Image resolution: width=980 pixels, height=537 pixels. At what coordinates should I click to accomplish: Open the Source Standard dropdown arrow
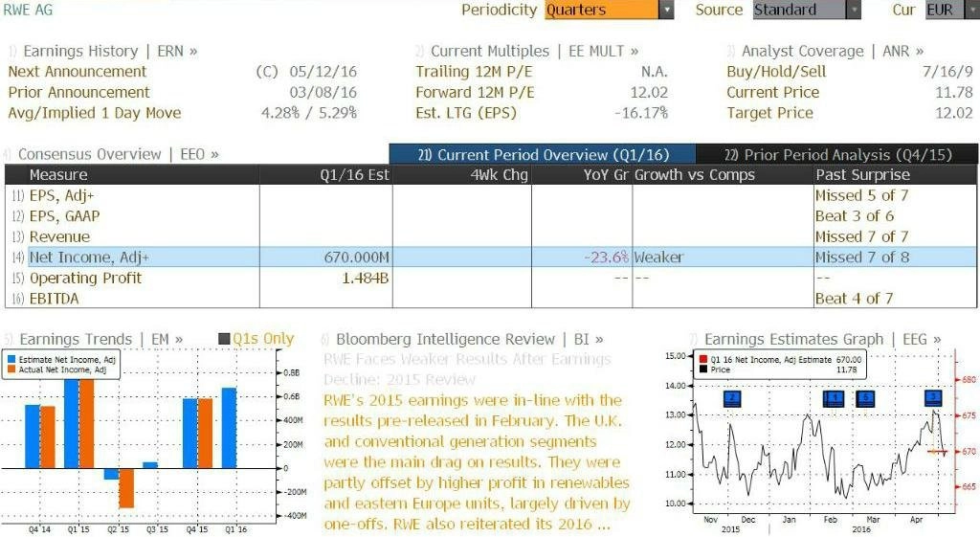pyautogui.click(x=853, y=10)
